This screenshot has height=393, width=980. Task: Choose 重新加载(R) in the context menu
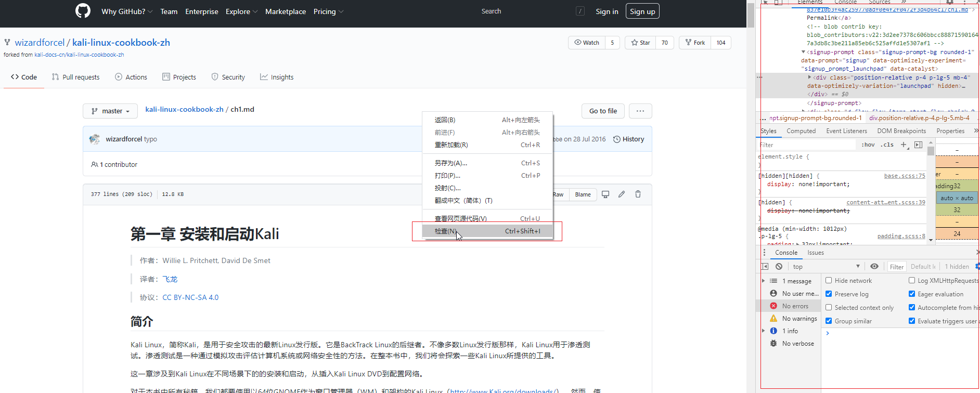tap(487, 145)
